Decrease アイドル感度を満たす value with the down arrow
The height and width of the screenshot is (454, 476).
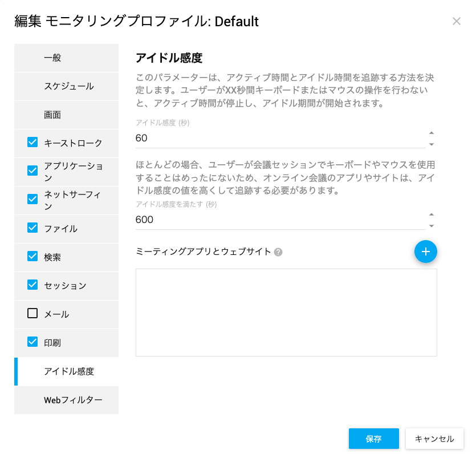click(x=432, y=226)
